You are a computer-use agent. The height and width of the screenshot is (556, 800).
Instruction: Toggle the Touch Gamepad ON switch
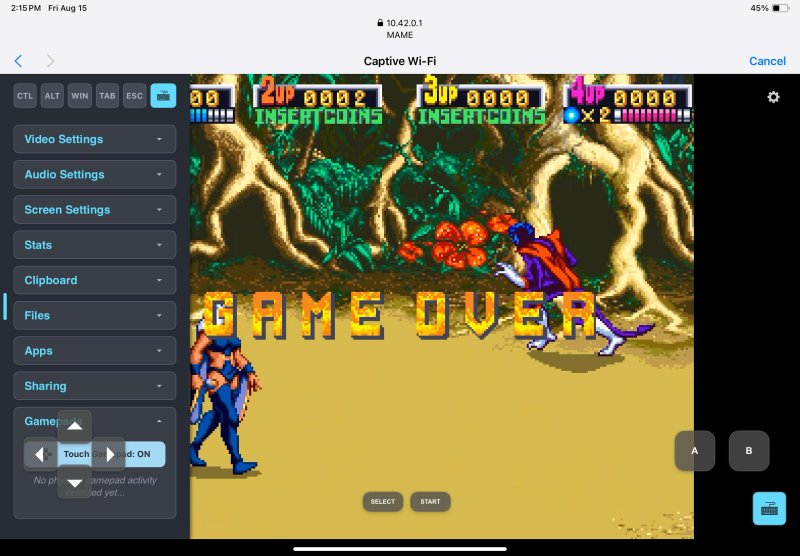pos(95,454)
